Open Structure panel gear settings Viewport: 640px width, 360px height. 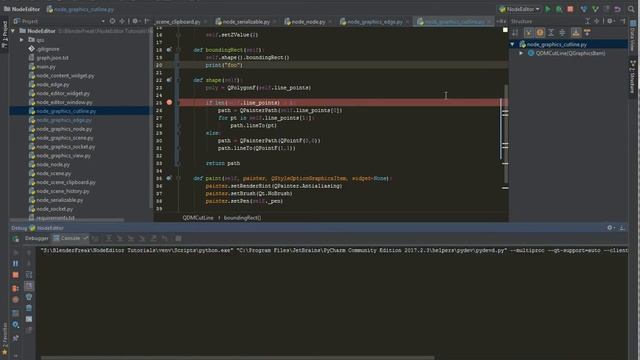click(x=610, y=21)
